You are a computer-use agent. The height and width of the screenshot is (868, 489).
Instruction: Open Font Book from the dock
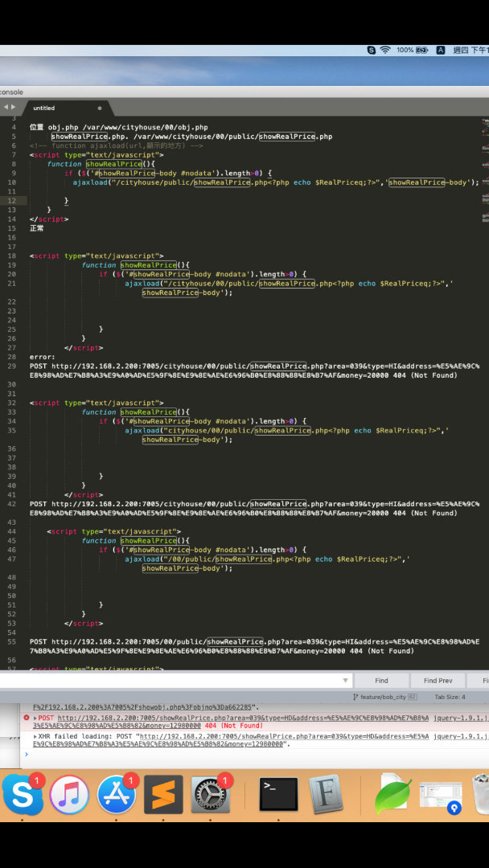[x=327, y=794]
